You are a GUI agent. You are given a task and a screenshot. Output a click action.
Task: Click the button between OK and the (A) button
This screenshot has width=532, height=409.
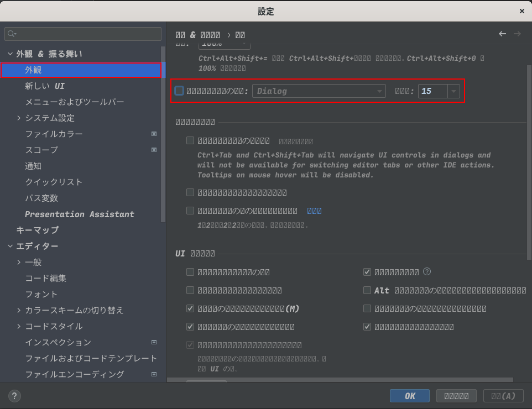pyautogui.click(x=456, y=396)
